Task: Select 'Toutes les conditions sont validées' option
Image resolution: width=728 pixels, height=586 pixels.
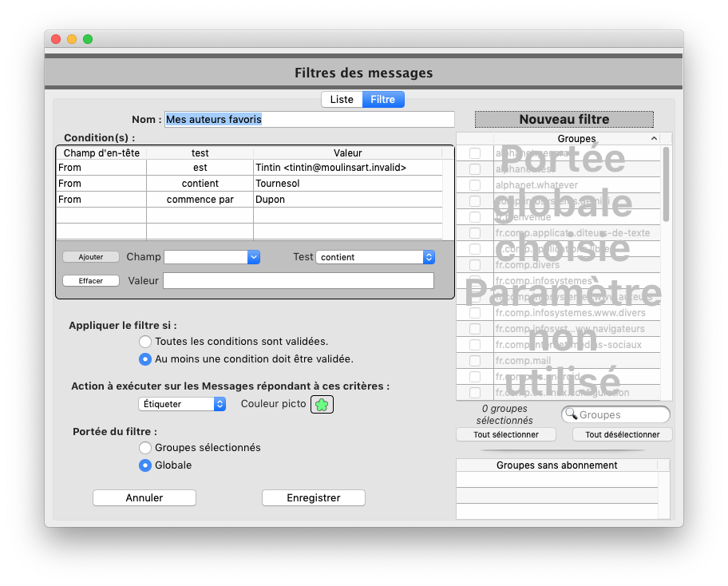Action: [x=145, y=342]
